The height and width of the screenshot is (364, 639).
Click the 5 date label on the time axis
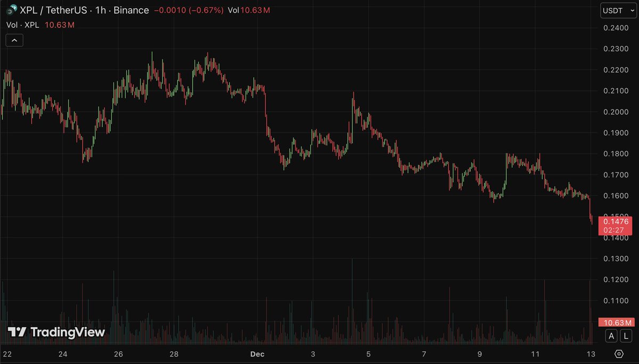pos(368,354)
